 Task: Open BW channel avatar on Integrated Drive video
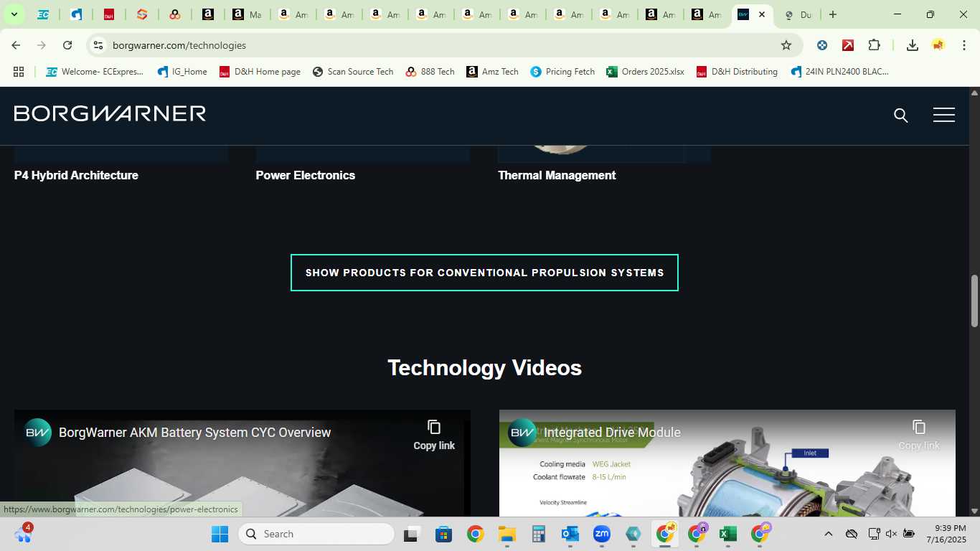(523, 433)
